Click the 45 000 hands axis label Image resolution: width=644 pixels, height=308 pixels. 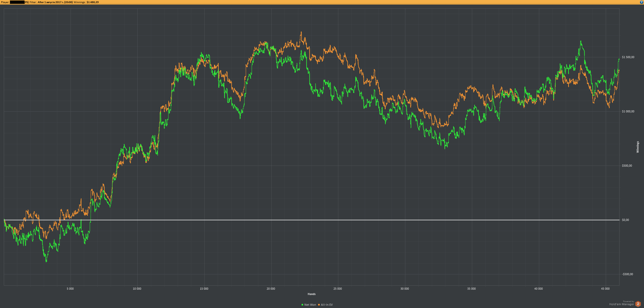click(x=605, y=289)
